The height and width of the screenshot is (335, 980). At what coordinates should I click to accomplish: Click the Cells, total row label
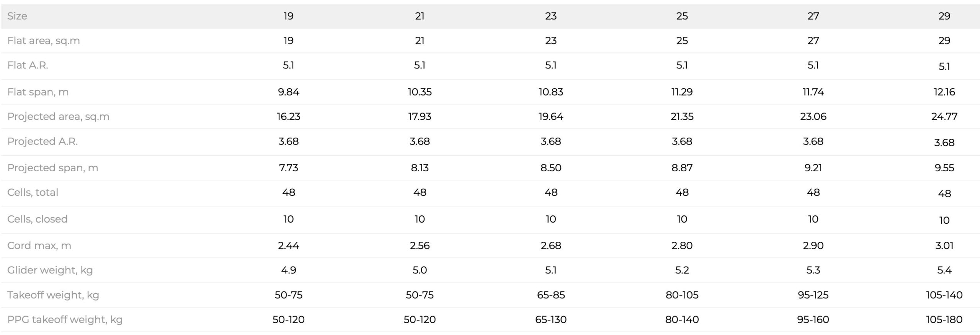tap(33, 192)
